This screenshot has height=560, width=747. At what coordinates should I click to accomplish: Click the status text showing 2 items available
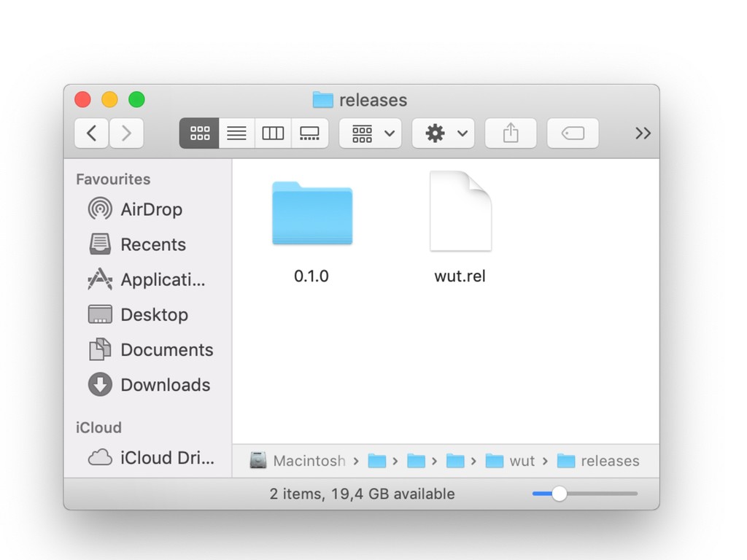pos(362,494)
